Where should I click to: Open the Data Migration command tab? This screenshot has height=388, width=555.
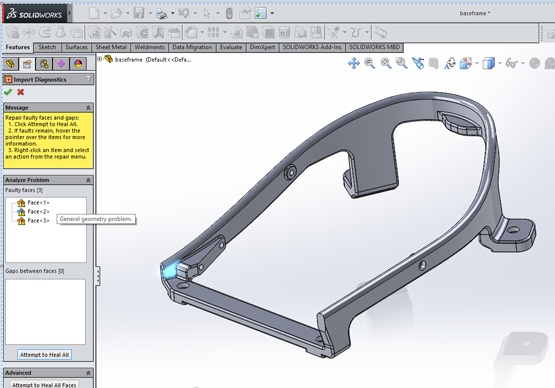[192, 47]
